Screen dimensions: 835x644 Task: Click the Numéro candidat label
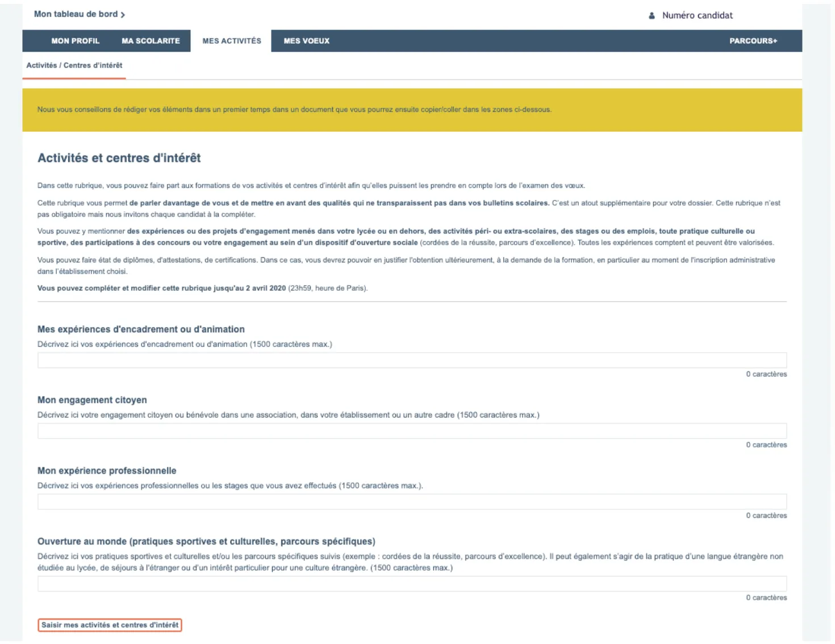click(697, 15)
